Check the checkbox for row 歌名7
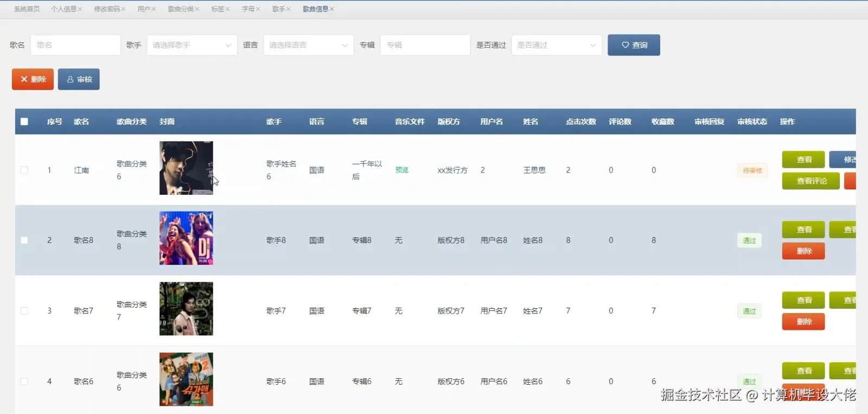This screenshot has height=414, width=868. click(x=24, y=311)
